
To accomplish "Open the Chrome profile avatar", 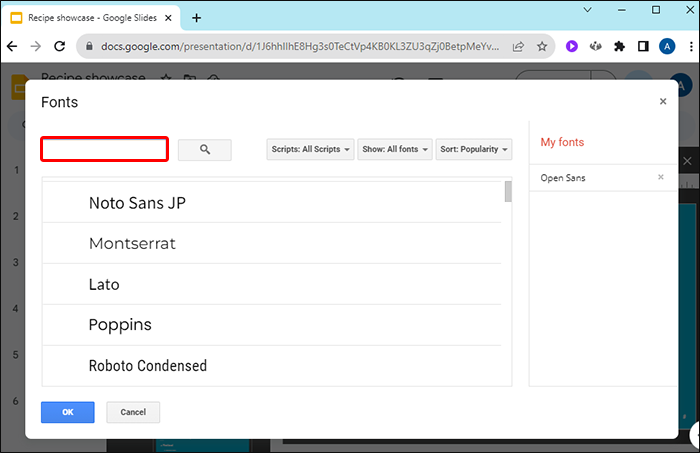I will click(667, 46).
